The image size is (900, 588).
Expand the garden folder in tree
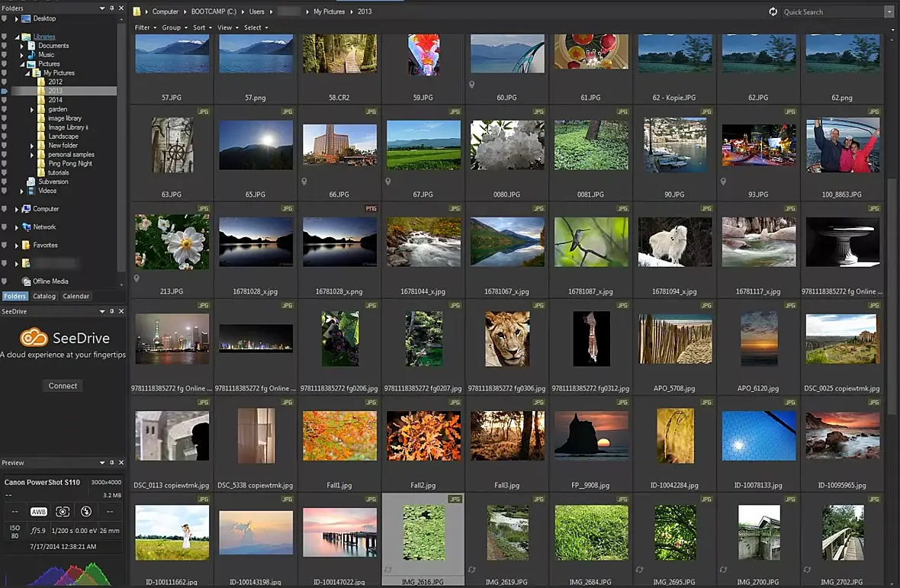[32, 110]
